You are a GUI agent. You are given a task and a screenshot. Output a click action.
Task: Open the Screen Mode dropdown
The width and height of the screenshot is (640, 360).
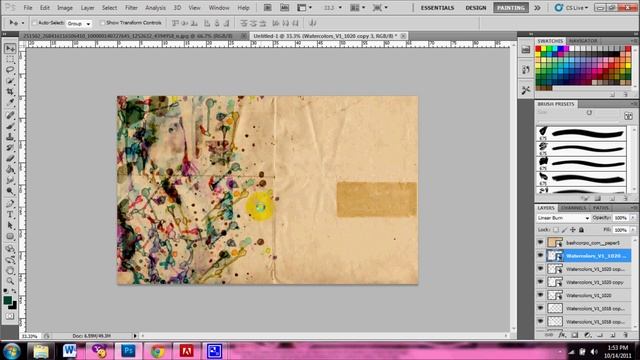click(380, 7)
